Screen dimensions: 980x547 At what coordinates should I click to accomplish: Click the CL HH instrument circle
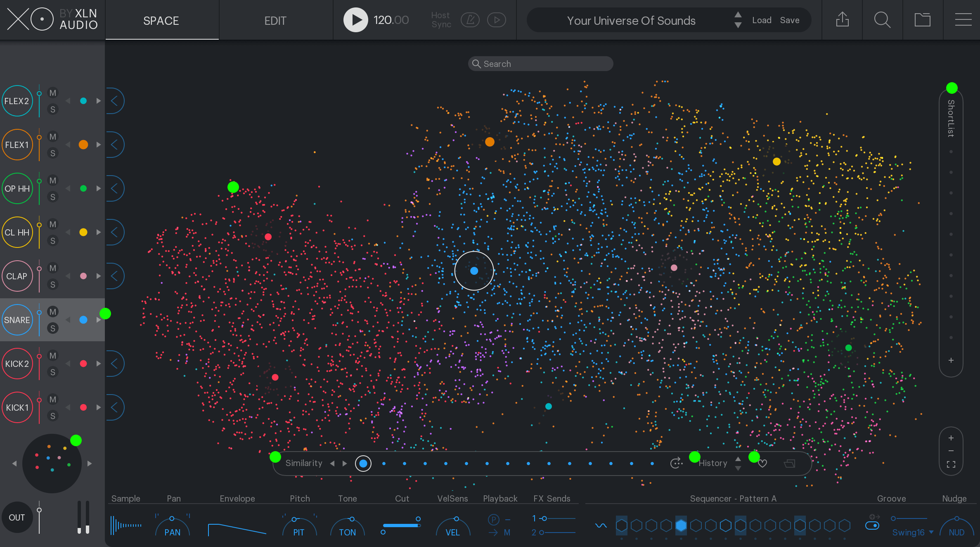click(x=18, y=233)
